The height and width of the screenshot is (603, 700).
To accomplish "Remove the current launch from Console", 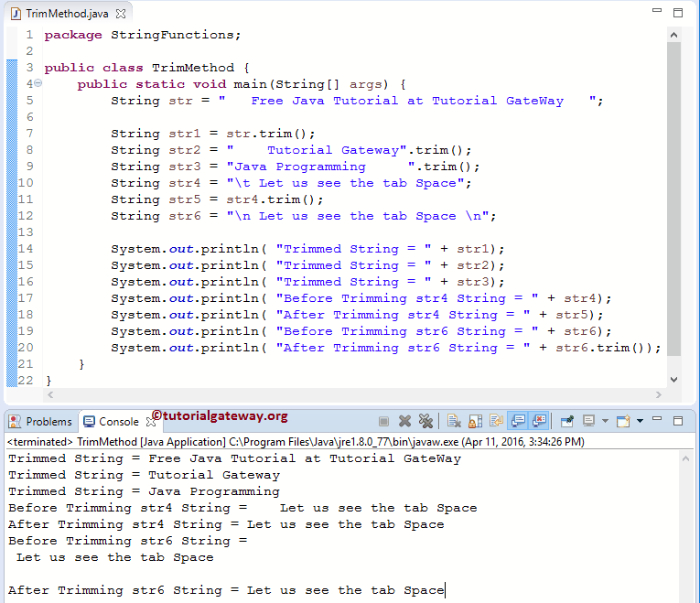I will pos(405,421).
